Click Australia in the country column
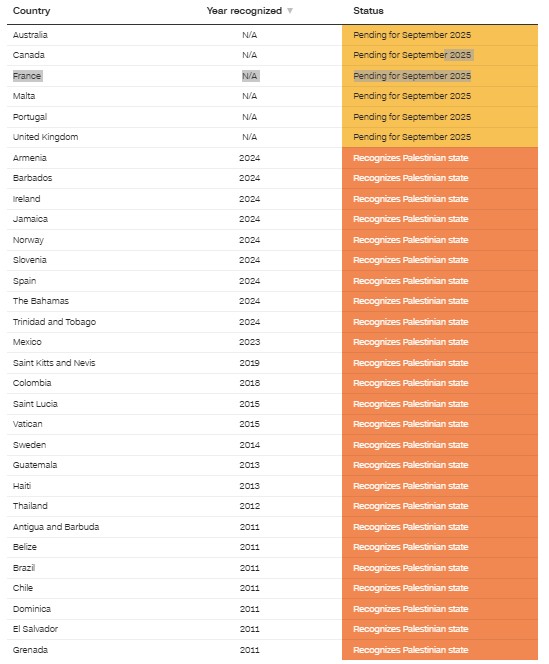Screen dimensions: 549x664 30,35
